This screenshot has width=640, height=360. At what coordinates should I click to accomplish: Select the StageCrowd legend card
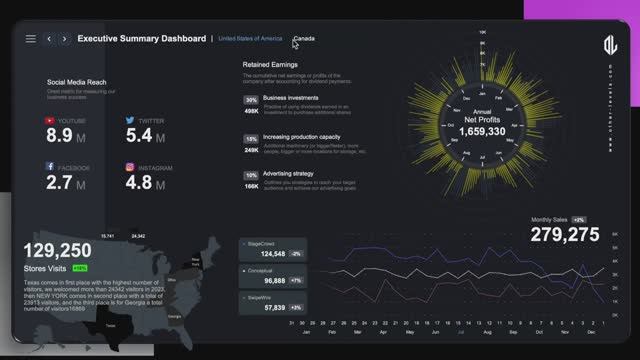coord(273,249)
